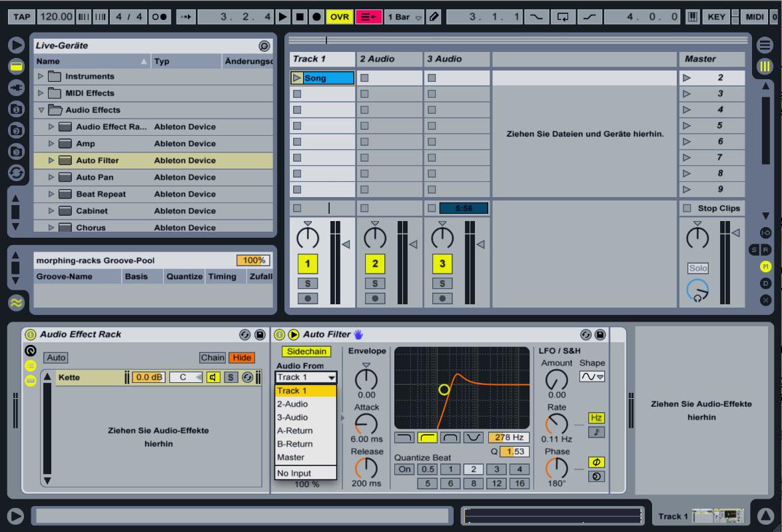Click the Auto button in the rack
Viewport: 782px width, 532px height.
(x=56, y=358)
